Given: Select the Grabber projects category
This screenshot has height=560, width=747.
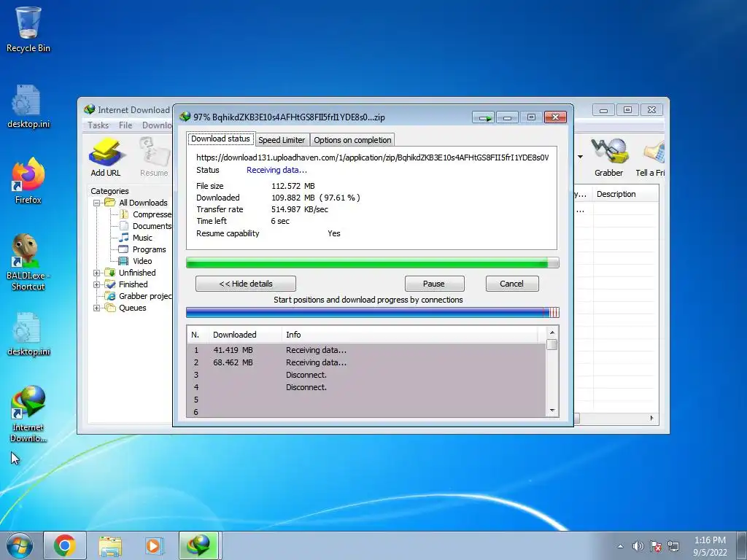Looking at the screenshot, I should coord(138,296).
